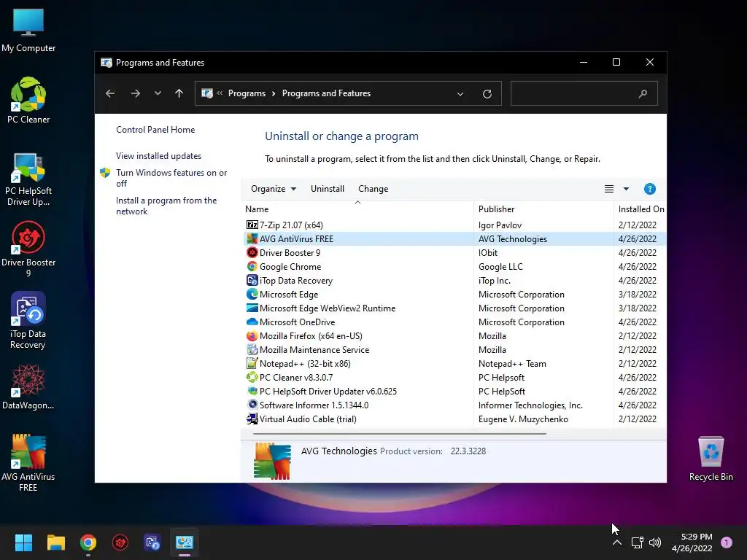The height and width of the screenshot is (560, 747).
Task: Show hidden system tray icons
Action: pos(617,542)
